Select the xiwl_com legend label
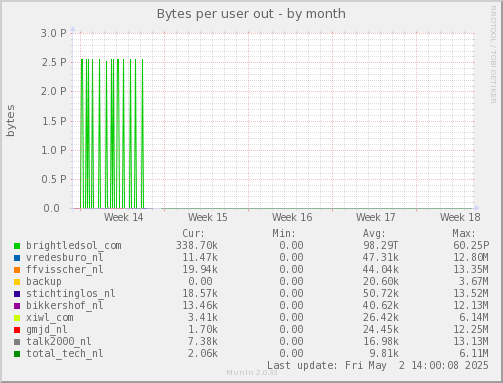This screenshot has height=383, width=503. [x=50, y=318]
